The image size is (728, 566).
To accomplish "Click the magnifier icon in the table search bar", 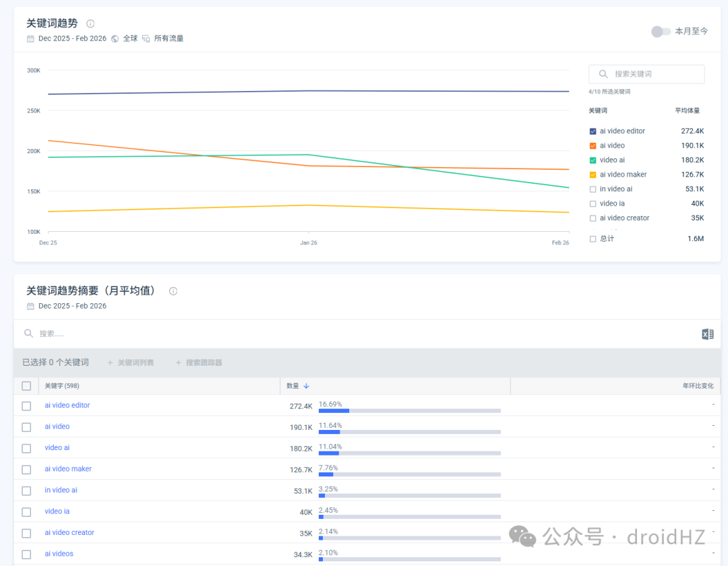I will (x=29, y=334).
